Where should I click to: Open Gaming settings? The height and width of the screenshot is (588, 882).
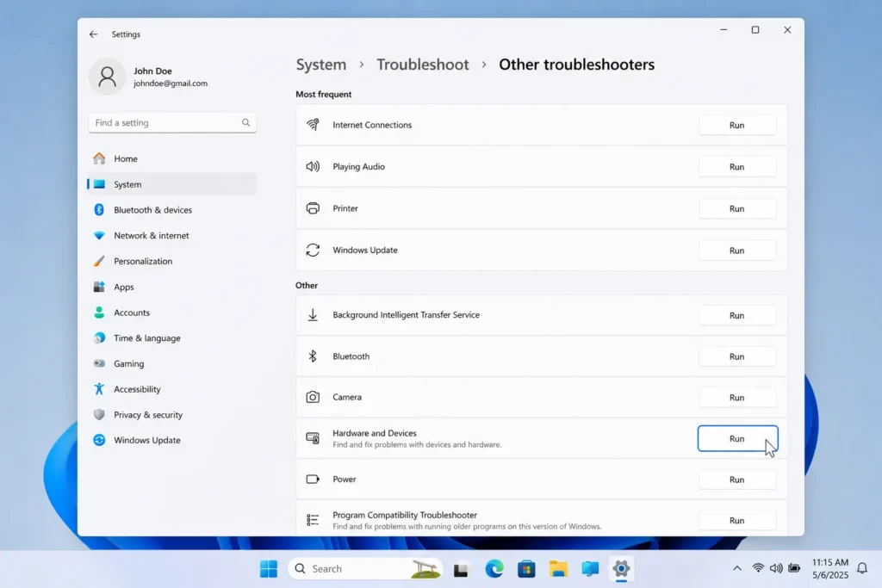click(172, 363)
